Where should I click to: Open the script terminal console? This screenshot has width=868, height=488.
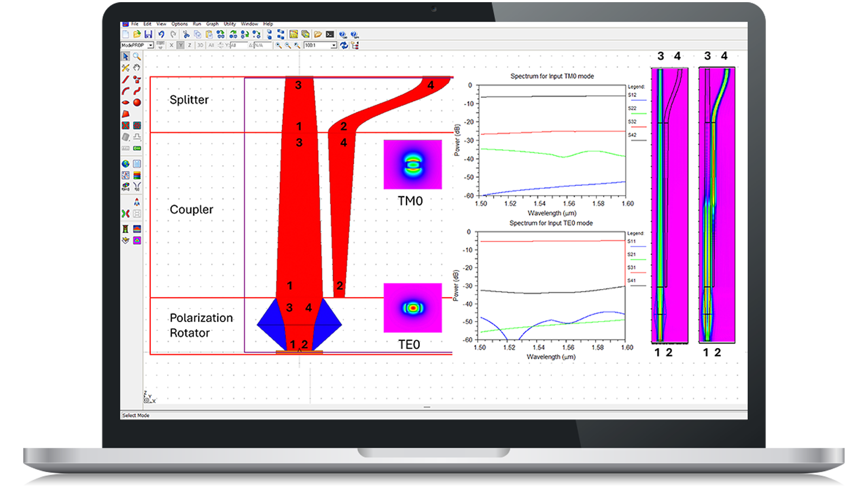tap(329, 34)
